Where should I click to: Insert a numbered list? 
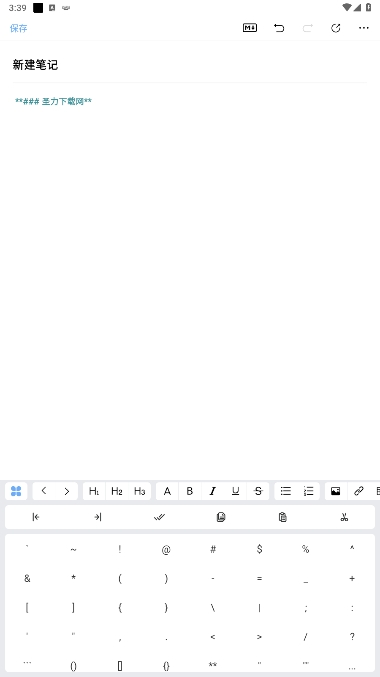click(x=308, y=491)
